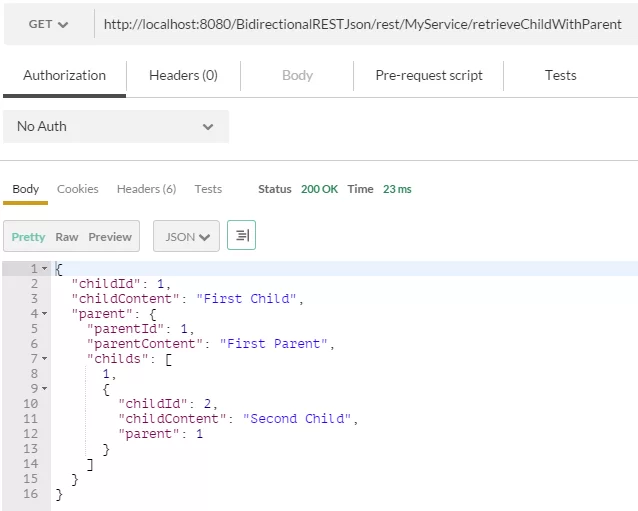Toggle the line wrap icon
The height and width of the screenshot is (511, 638).
tap(241, 235)
